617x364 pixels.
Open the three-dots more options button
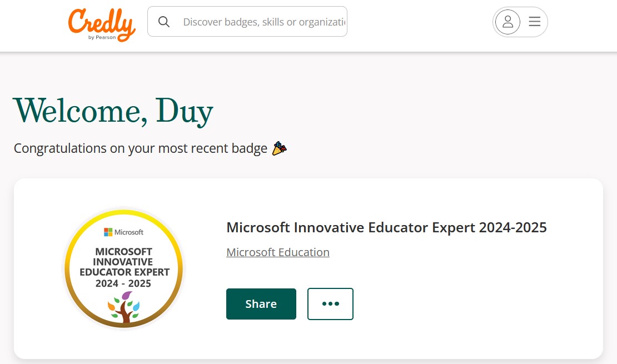click(x=331, y=304)
